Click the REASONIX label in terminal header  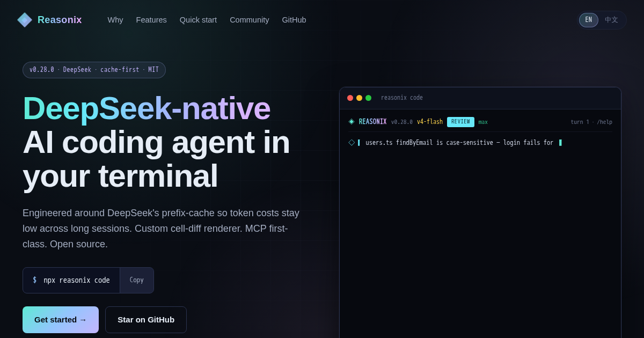point(372,122)
